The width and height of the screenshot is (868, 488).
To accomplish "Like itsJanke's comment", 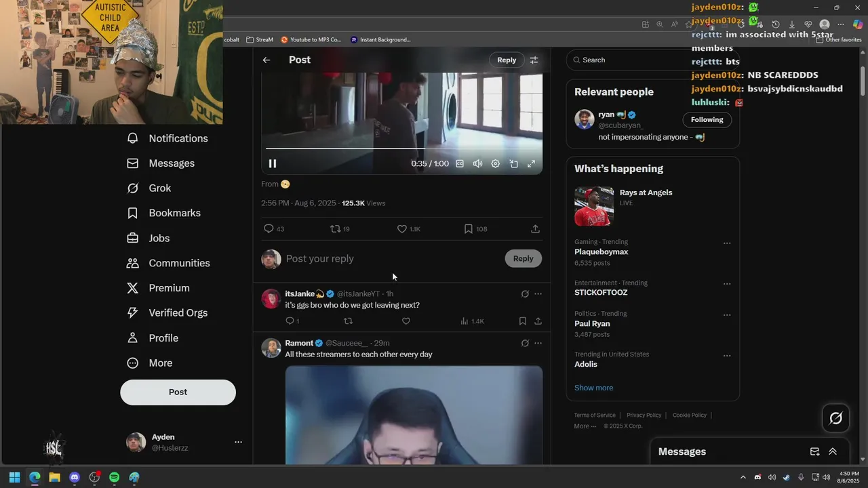I will 406,321.
